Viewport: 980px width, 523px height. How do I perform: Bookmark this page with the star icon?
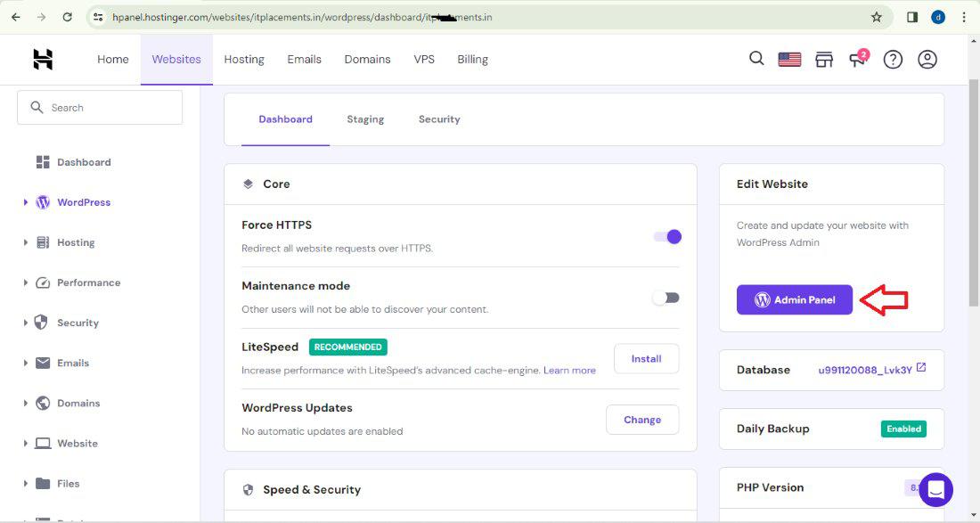click(x=877, y=17)
